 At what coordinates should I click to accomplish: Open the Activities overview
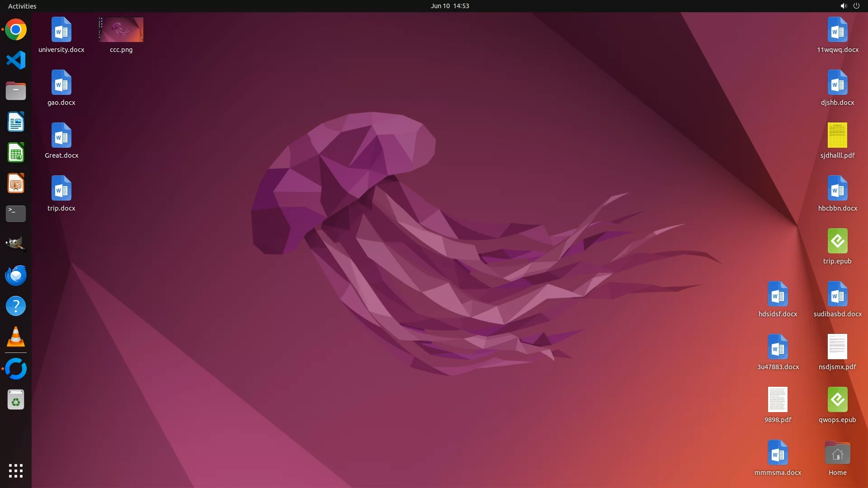click(x=22, y=6)
